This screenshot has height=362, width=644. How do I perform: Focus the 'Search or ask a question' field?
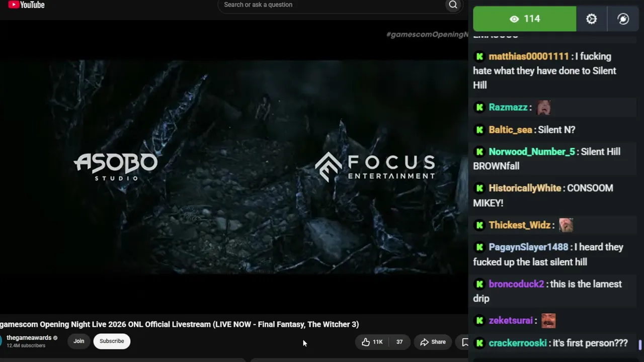tap(332, 5)
